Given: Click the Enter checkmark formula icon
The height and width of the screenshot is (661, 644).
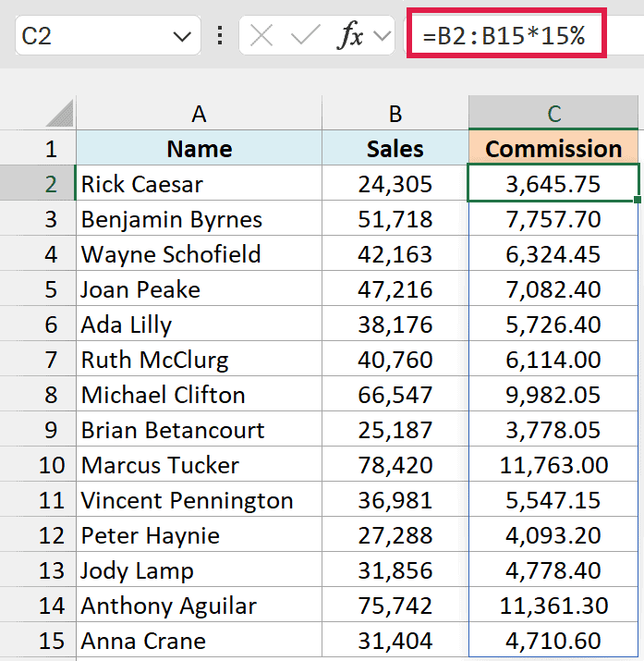Looking at the screenshot, I should click(305, 35).
